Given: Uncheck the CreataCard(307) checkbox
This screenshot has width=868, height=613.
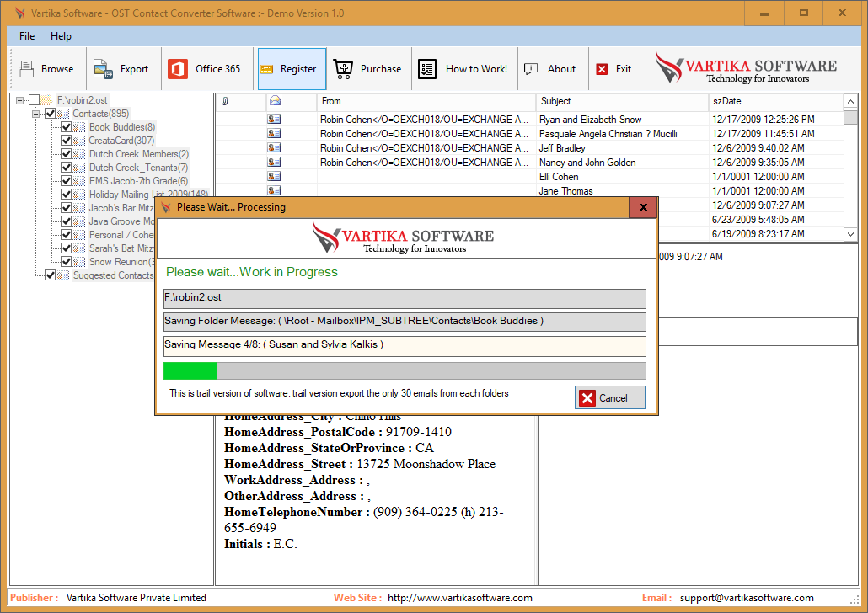Looking at the screenshot, I should (x=67, y=141).
